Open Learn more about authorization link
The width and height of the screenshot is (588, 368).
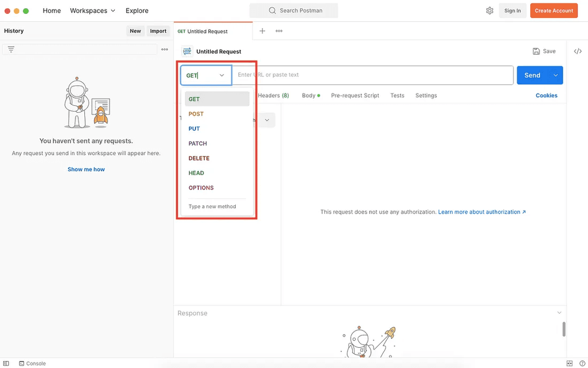[x=482, y=212]
